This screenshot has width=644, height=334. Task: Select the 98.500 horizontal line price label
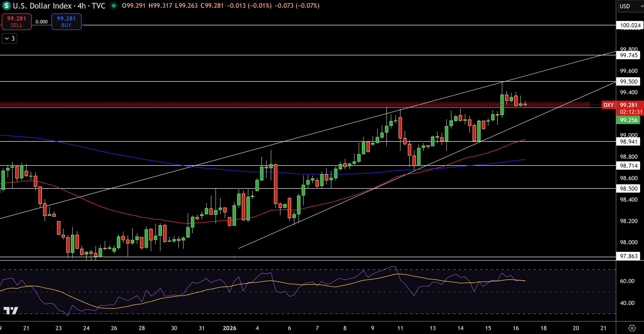point(628,188)
